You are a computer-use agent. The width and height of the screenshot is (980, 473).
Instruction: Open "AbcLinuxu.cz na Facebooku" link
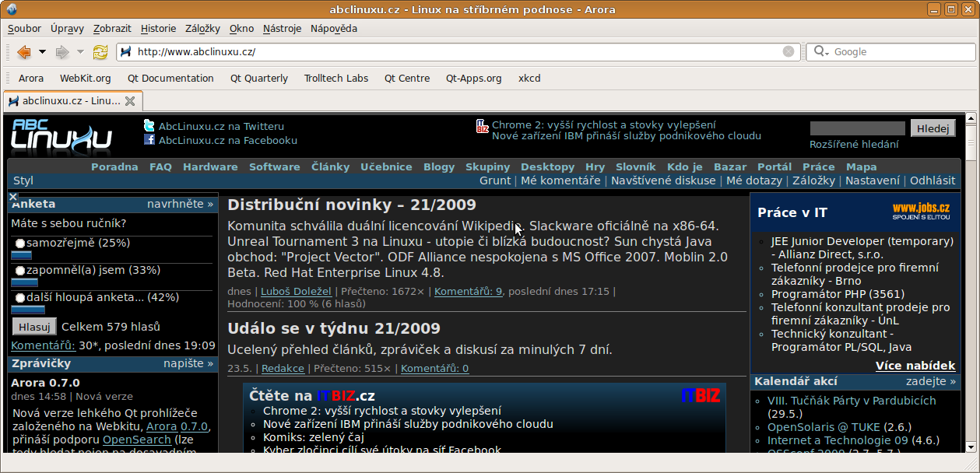[x=228, y=140]
